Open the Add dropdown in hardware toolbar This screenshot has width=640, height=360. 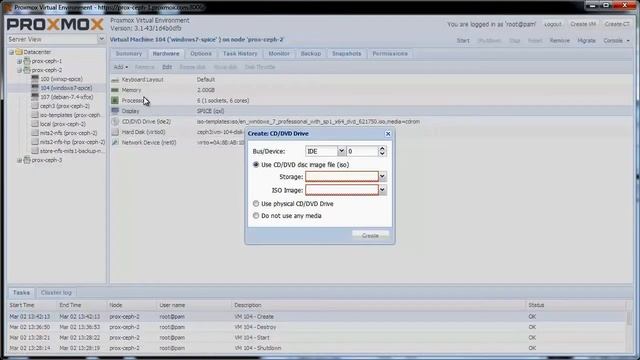[120, 67]
